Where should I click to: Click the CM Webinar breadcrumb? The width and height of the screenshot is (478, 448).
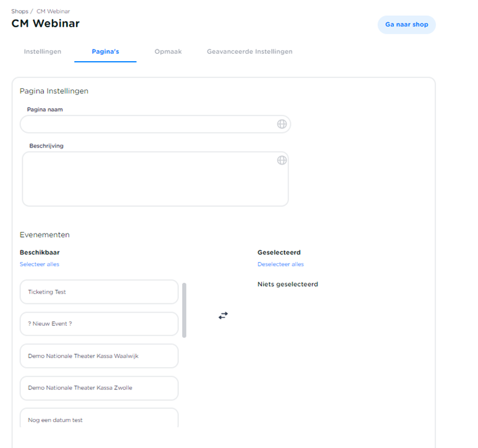tap(53, 11)
